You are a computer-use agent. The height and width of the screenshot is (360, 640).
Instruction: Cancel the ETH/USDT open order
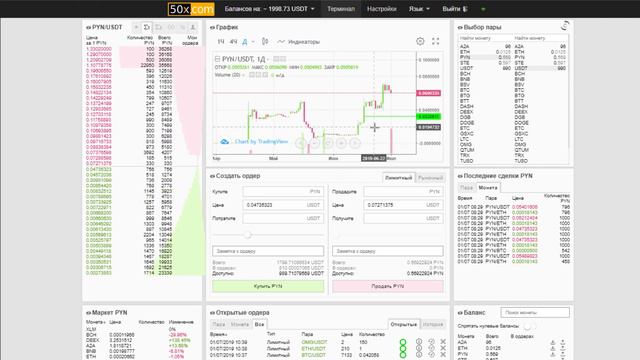(x=443, y=349)
